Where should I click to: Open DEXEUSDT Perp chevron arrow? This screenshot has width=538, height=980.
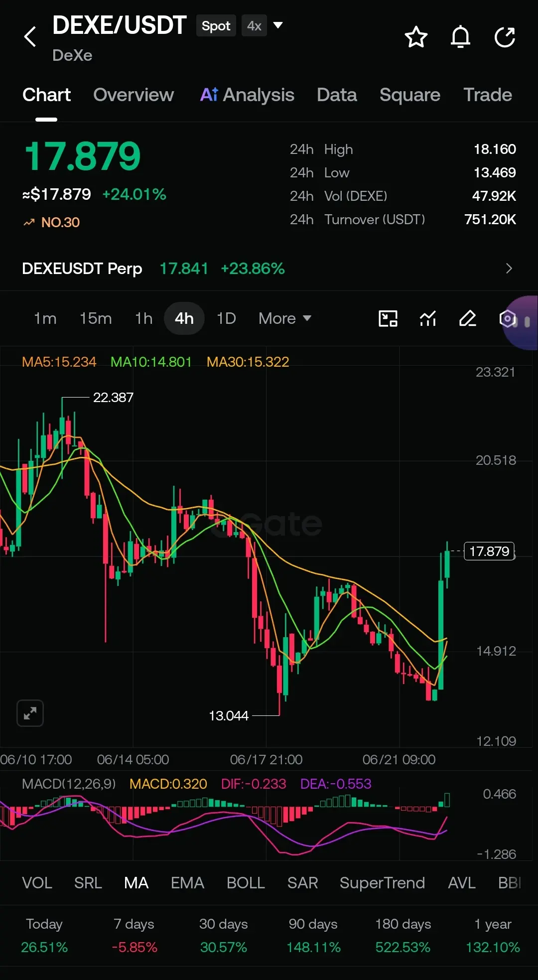[x=509, y=269]
